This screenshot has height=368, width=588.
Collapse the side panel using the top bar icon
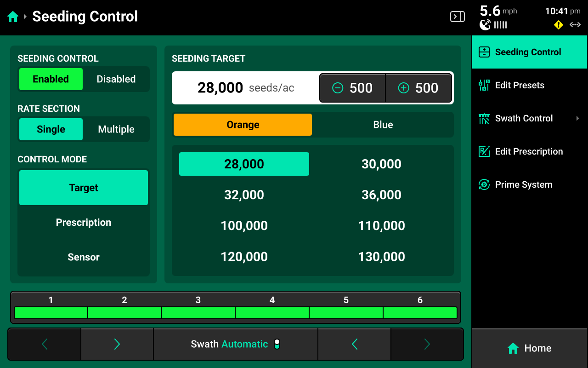[x=457, y=17]
